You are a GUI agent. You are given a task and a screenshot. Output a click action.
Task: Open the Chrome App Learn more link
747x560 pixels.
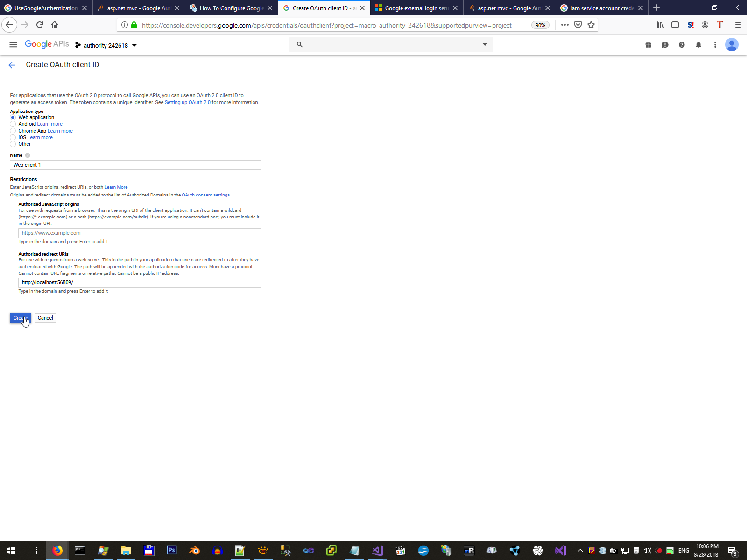click(60, 131)
